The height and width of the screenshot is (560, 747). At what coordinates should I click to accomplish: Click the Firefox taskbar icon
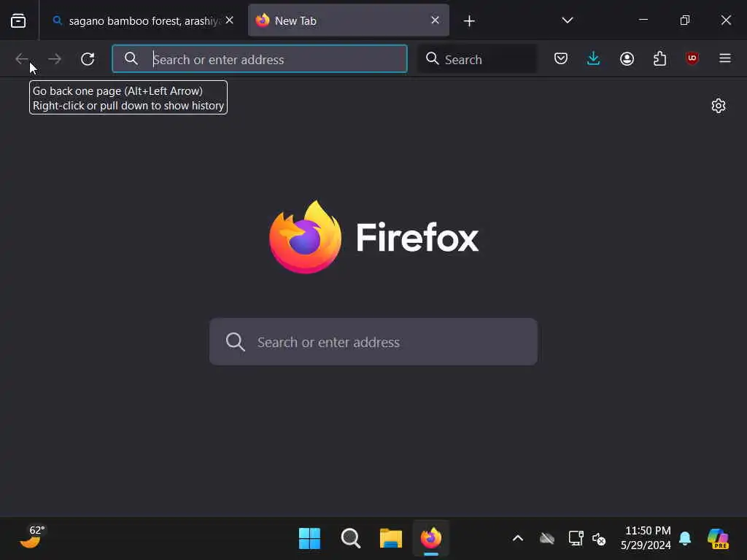coord(431,539)
